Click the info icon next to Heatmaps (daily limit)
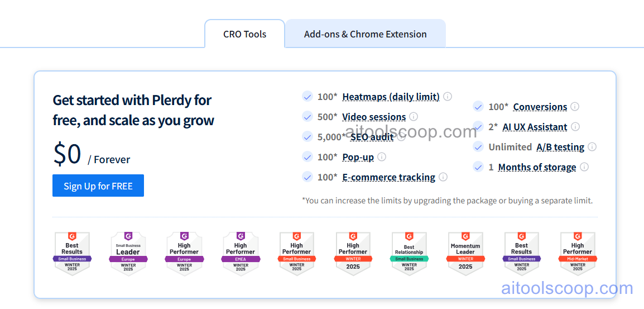644x309 pixels. (x=448, y=97)
